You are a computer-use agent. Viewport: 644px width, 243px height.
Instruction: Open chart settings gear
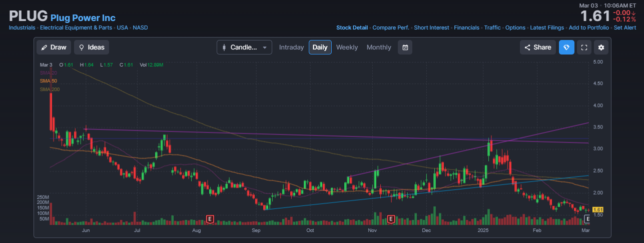click(601, 47)
